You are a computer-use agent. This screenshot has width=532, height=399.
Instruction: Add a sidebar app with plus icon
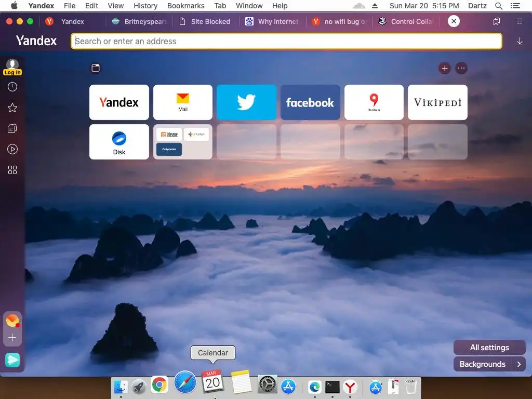tap(12, 338)
